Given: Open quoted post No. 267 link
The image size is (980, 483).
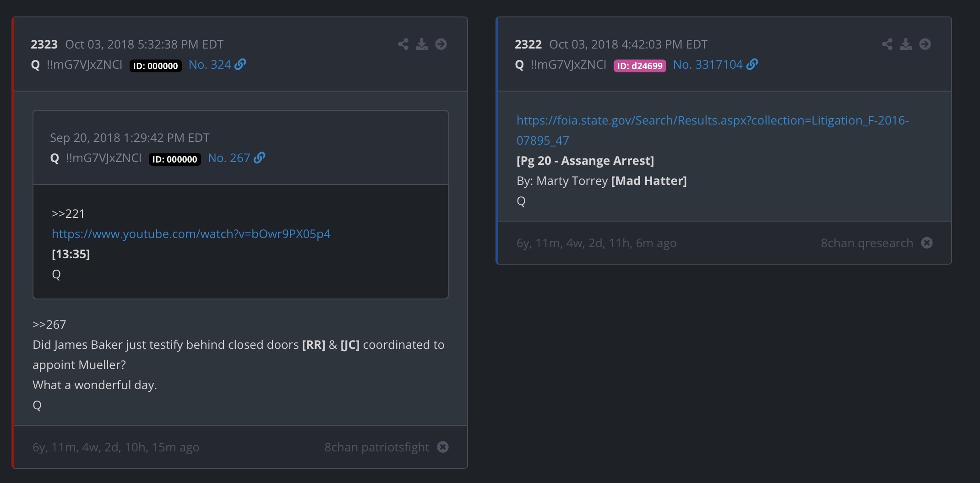Looking at the screenshot, I should pyautogui.click(x=229, y=158).
